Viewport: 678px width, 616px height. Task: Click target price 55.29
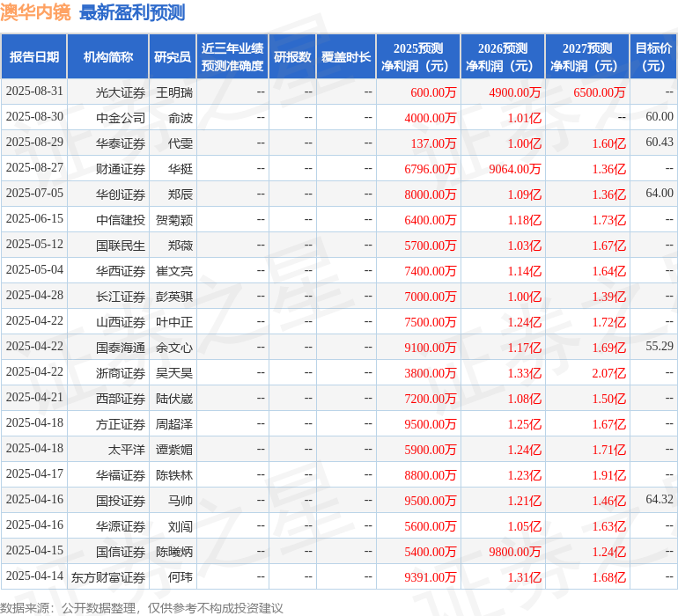click(x=660, y=346)
